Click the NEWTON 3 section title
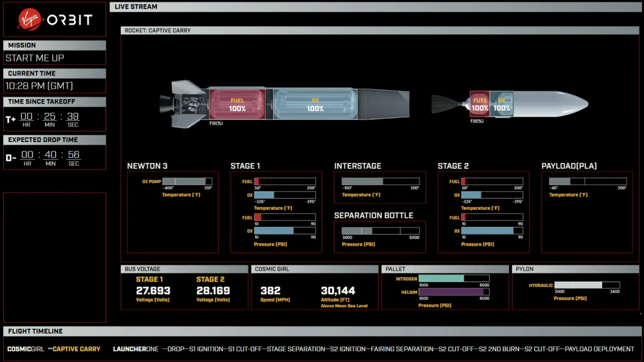The image size is (644, 362). coord(148,166)
